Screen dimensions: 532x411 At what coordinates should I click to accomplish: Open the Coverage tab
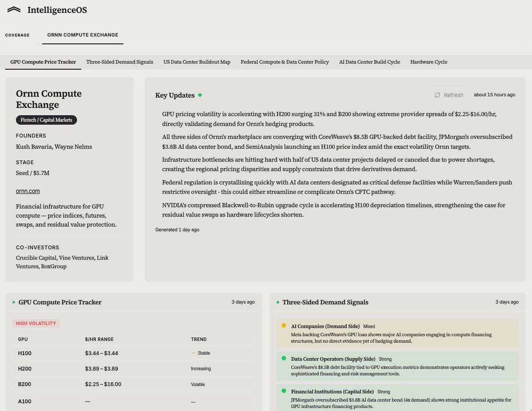(17, 35)
